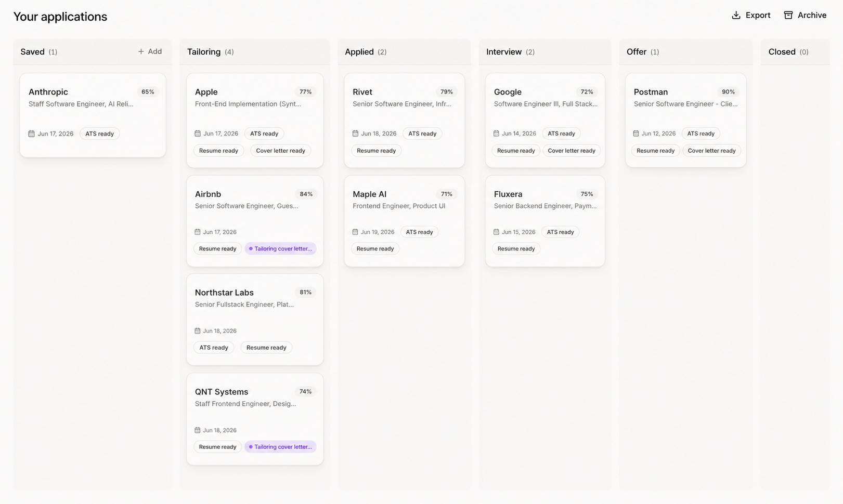The width and height of the screenshot is (843, 504).
Task: Open the Apple application title
Action: (x=206, y=92)
